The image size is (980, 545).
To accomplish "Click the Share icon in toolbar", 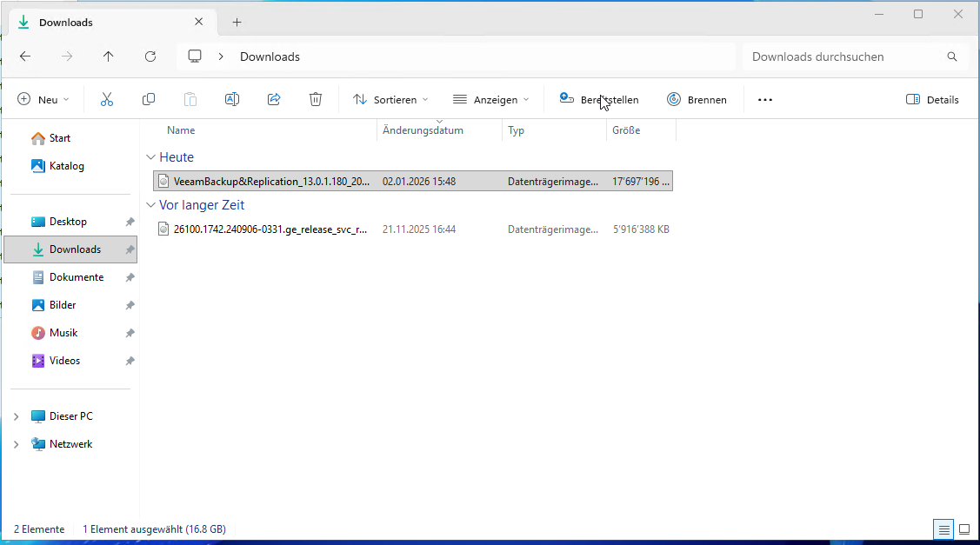I will [x=274, y=100].
